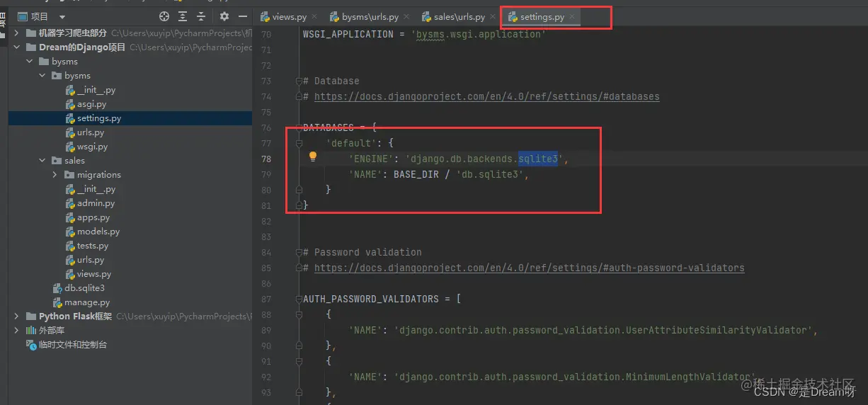Close the bysms\urls.py editor tab
This screenshot has width=868, height=405.
coord(406,16)
